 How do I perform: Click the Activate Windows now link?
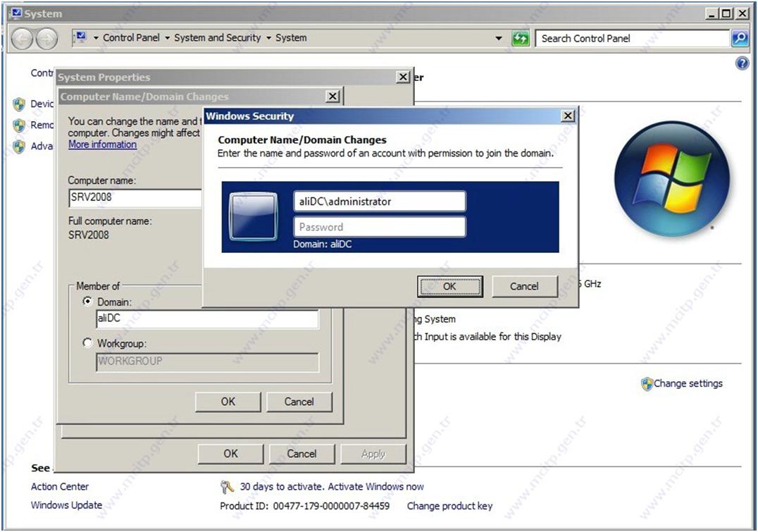click(375, 486)
